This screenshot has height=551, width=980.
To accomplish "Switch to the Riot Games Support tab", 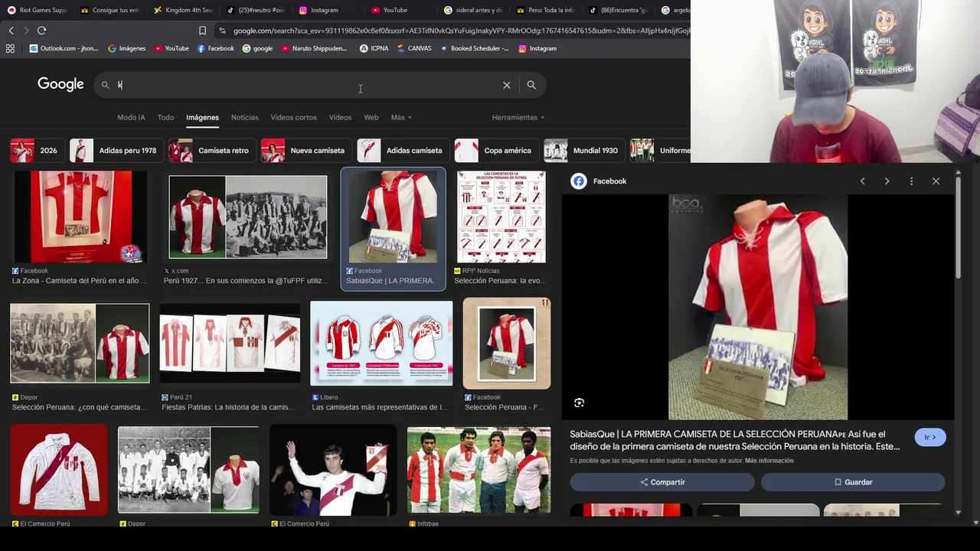I will (x=38, y=10).
